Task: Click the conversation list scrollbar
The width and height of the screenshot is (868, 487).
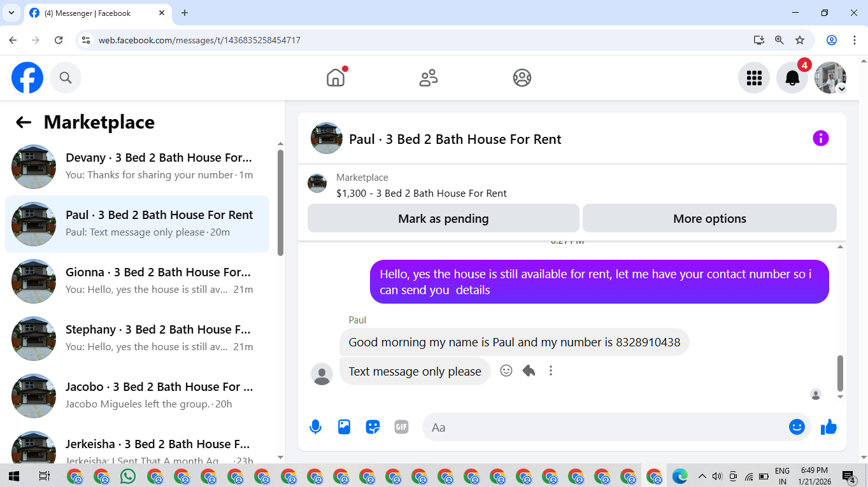Action: (x=281, y=202)
